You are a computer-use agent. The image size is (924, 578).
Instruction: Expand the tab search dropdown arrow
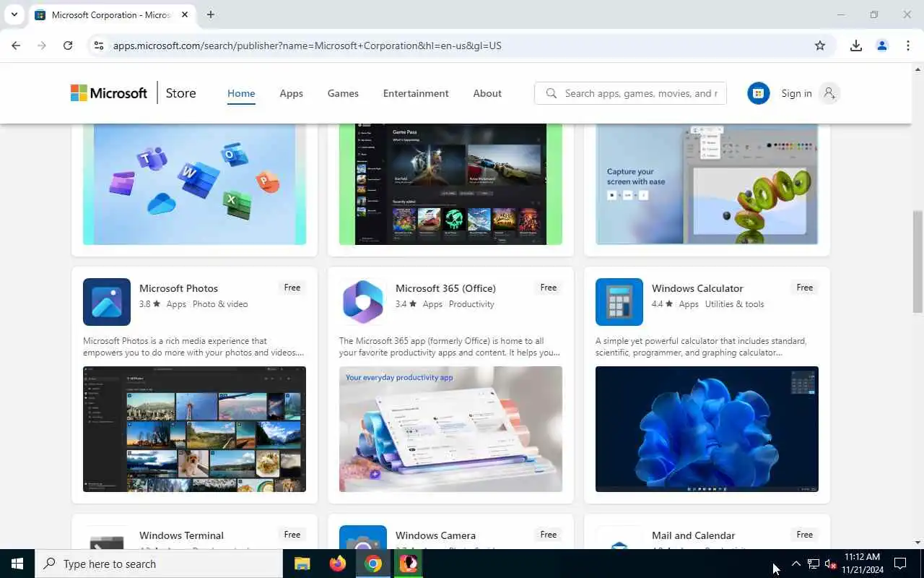14,14
